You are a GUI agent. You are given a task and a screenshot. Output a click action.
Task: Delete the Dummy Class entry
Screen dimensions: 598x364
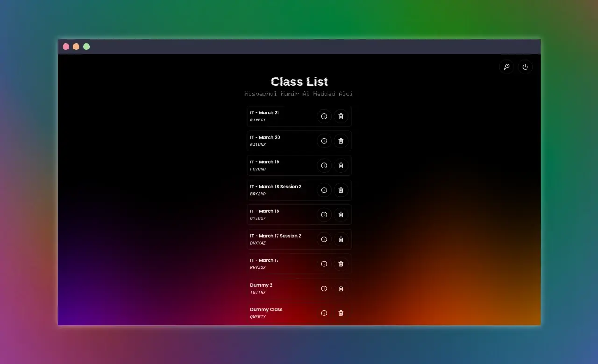pyautogui.click(x=341, y=313)
